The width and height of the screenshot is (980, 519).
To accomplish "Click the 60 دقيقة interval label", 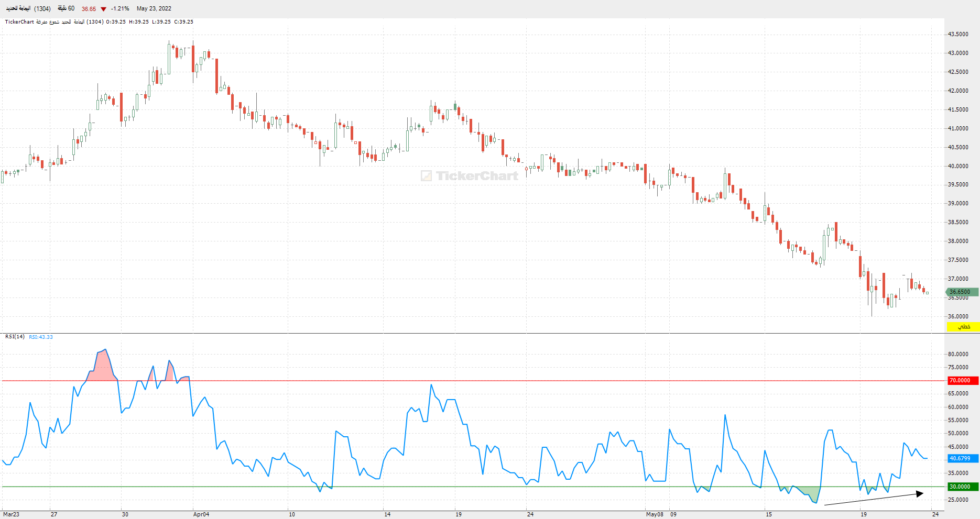I will pos(66,8).
